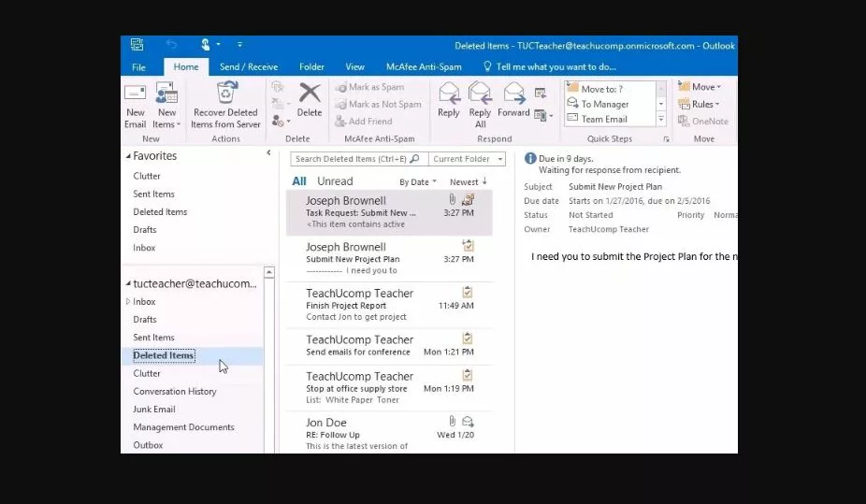The height and width of the screenshot is (504, 866).
Task: Minimize the folder pane with the arrow
Action: click(x=269, y=153)
